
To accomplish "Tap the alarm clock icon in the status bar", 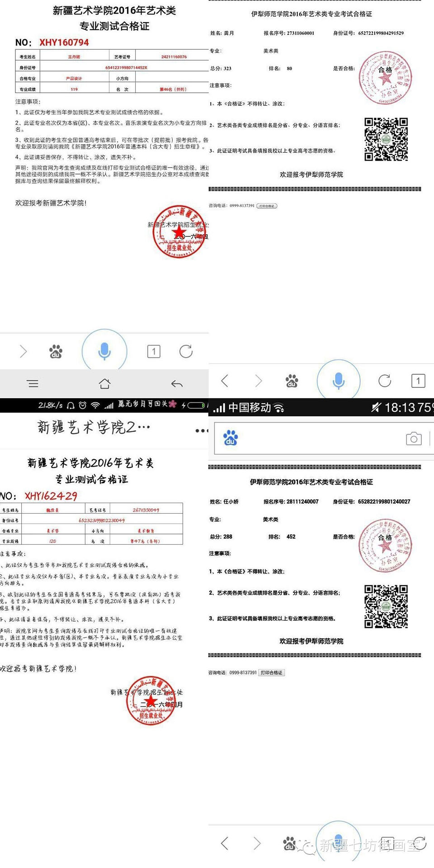I will 82,405.
